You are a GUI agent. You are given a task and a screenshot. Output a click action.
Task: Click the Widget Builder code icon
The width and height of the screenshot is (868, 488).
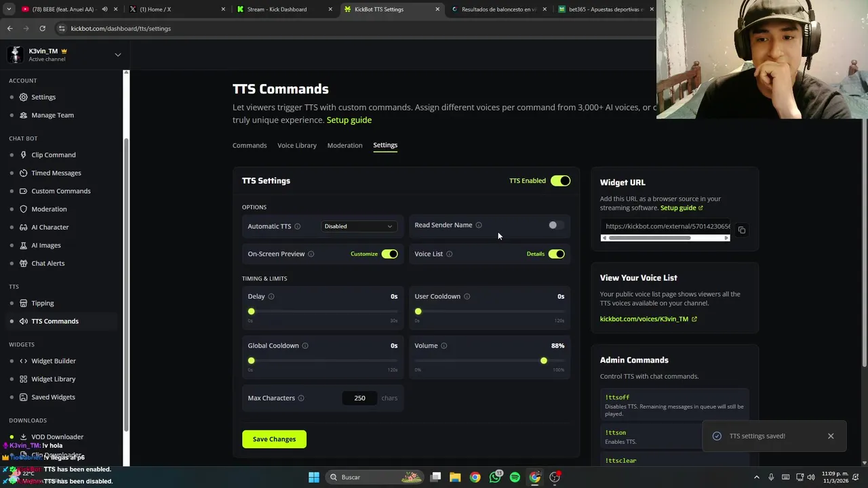[23, 361]
